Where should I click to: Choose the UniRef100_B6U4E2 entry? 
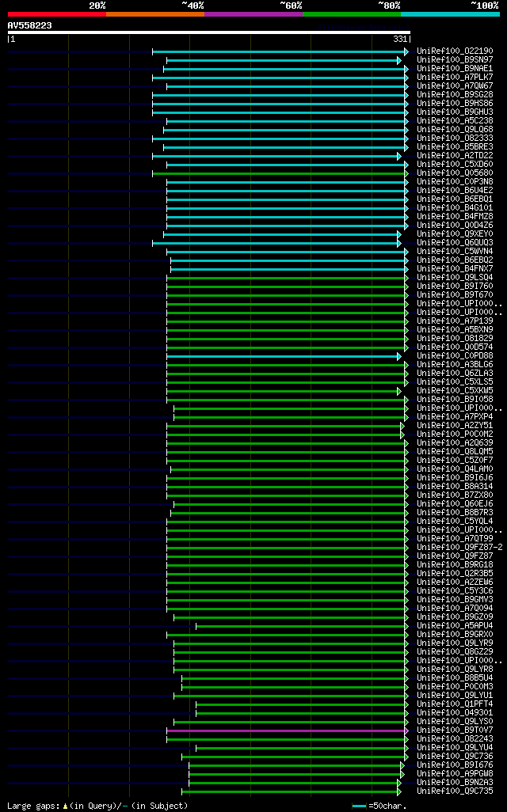455,190
